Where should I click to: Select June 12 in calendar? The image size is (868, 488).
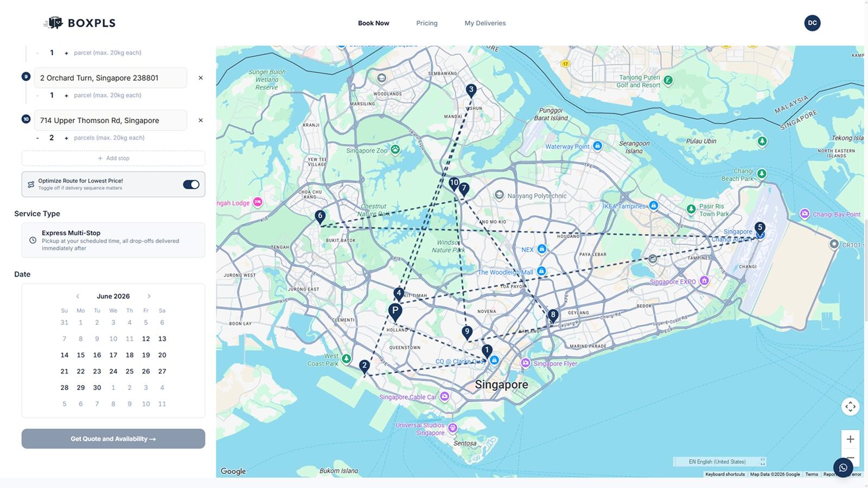coord(146,339)
